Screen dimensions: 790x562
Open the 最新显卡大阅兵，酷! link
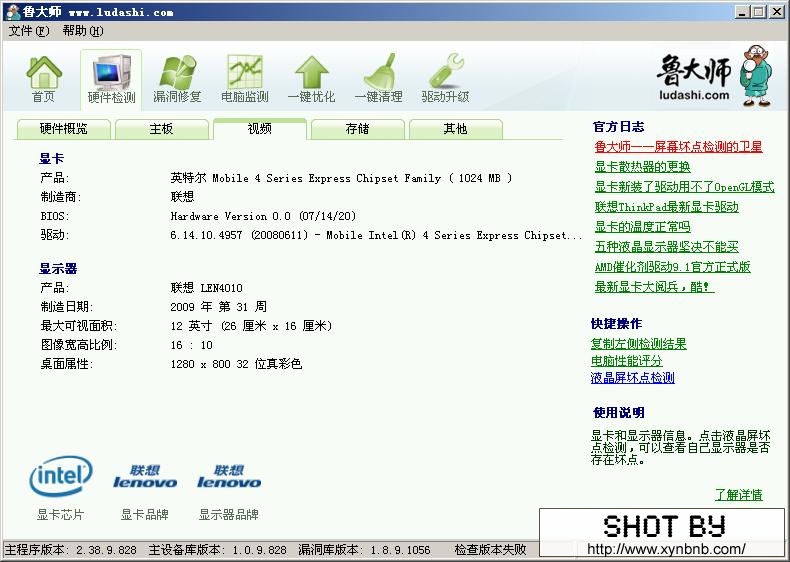click(654, 287)
